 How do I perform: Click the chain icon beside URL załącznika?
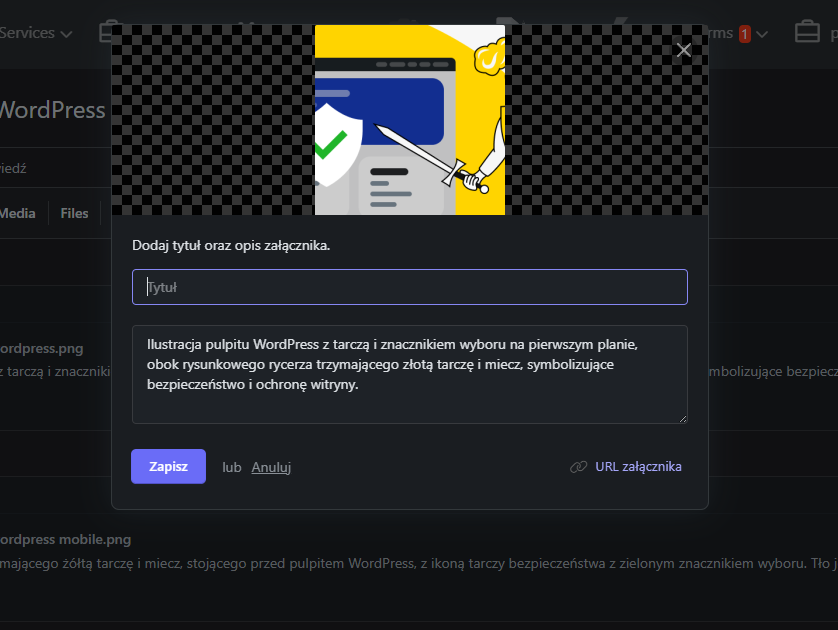point(578,467)
